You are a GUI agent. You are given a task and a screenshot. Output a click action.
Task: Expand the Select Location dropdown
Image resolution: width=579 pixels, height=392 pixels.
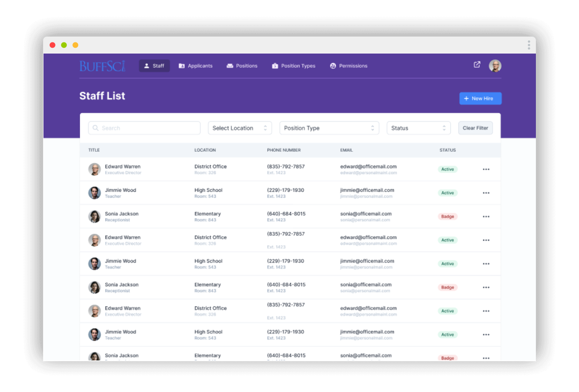point(239,128)
